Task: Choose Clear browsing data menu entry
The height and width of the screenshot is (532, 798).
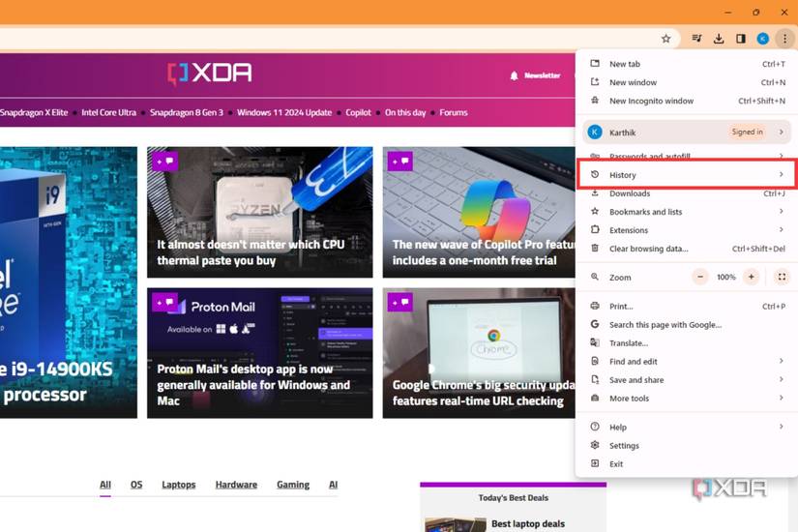Action: tap(687, 249)
